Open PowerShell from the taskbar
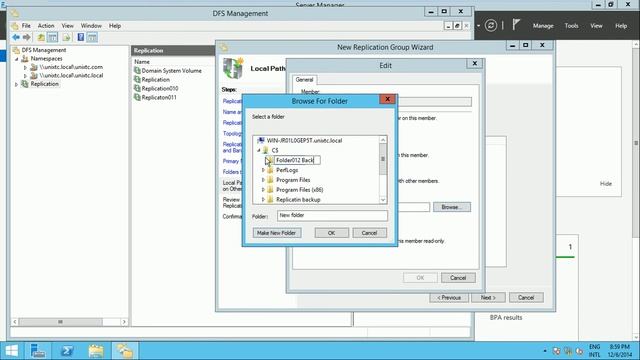This screenshot has width=640, height=360. coord(67,351)
